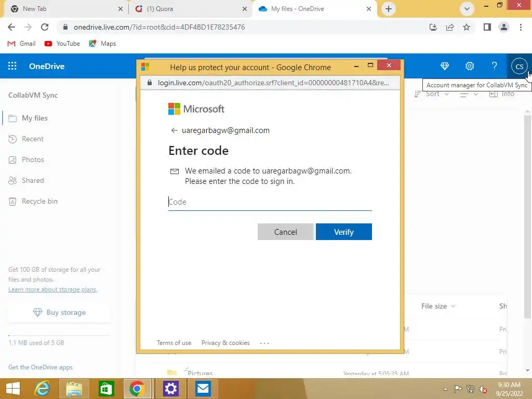Open the YouTube bookmark

(x=62, y=44)
